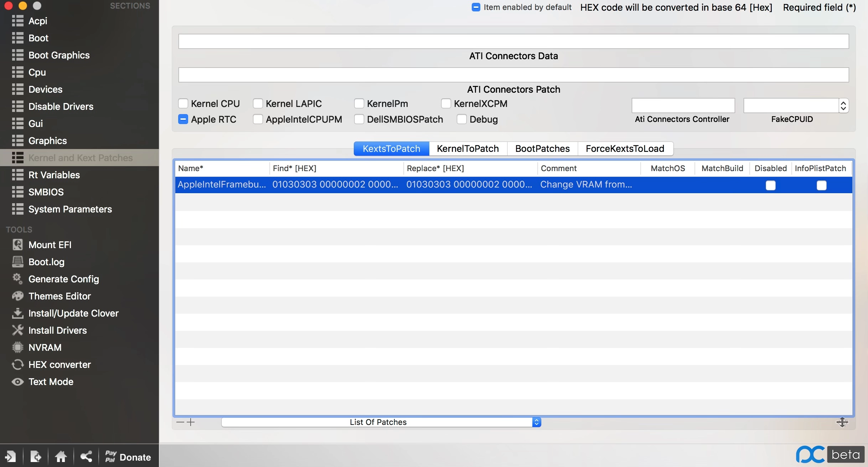Open the Boot.log laptop icon
The image size is (868, 467).
pos(17,262)
